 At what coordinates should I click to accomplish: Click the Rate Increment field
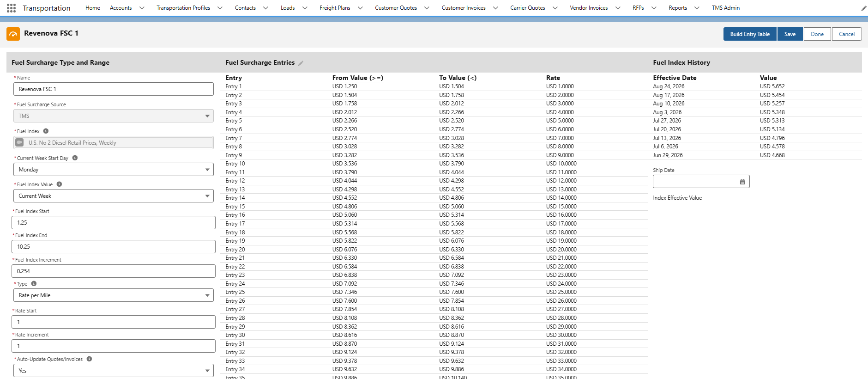coord(114,346)
